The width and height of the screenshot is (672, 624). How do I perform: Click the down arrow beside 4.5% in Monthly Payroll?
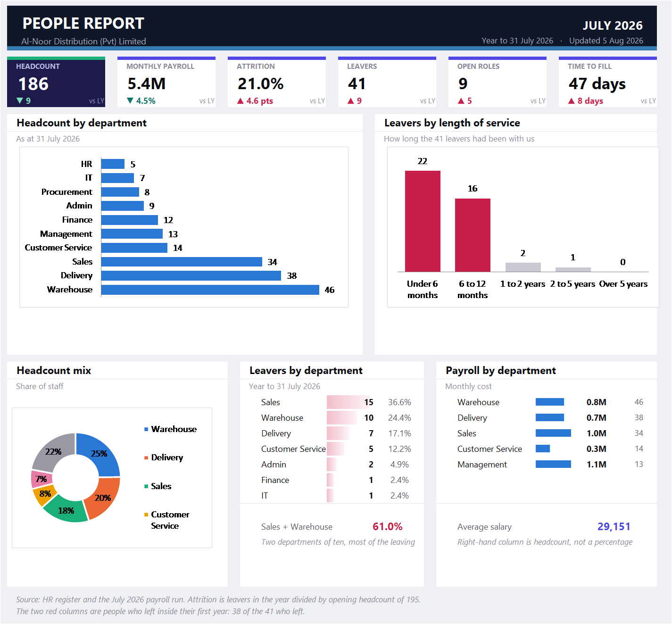130,100
